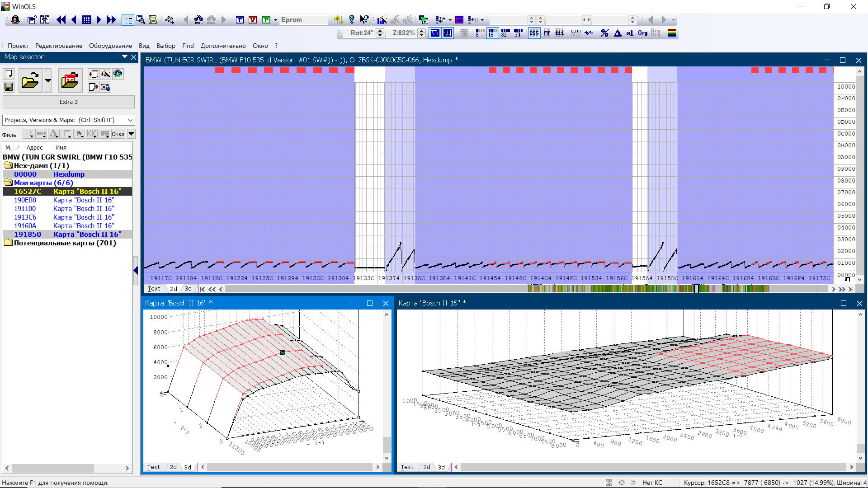The image size is (868, 488).
Task: Click the fast-forward double arrow icon
Action: [111, 20]
